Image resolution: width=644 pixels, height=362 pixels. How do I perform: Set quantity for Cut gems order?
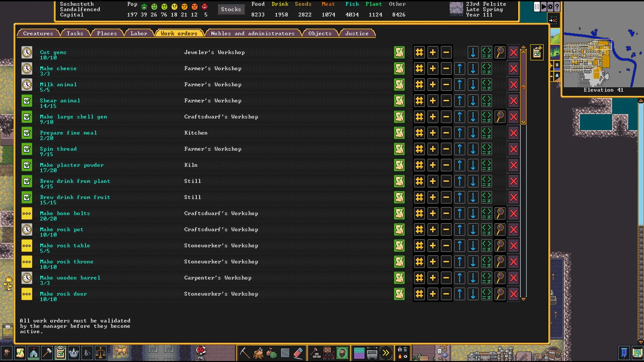(419, 52)
